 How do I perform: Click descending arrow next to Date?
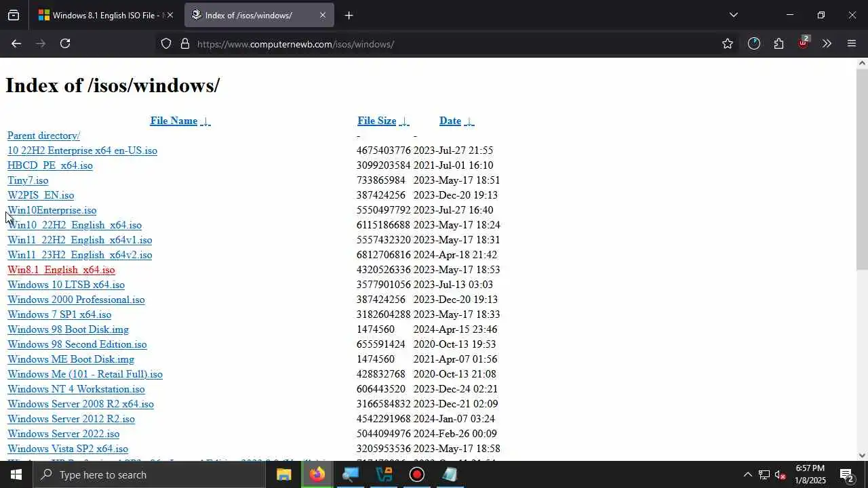[469, 121]
